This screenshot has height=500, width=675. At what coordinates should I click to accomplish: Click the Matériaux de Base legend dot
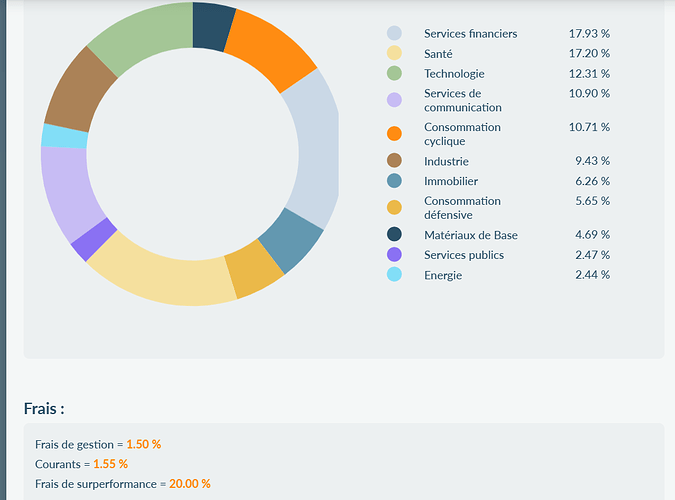coord(394,234)
